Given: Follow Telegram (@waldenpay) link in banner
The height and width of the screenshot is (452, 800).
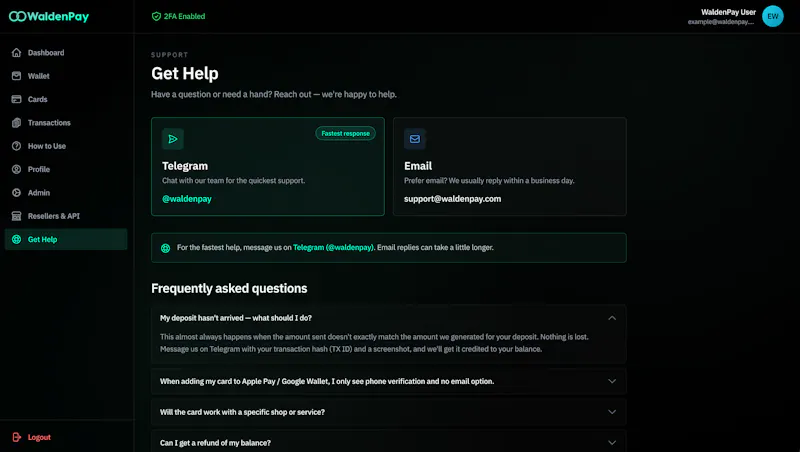Looking at the screenshot, I should click(334, 247).
